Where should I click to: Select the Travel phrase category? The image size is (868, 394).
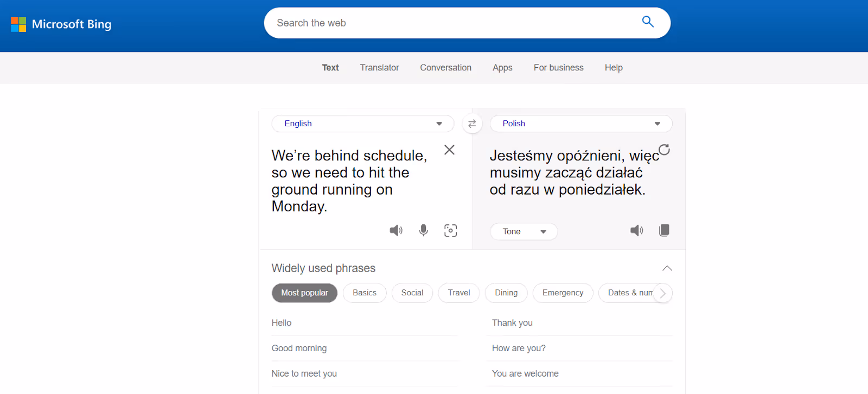coord(459,293)
